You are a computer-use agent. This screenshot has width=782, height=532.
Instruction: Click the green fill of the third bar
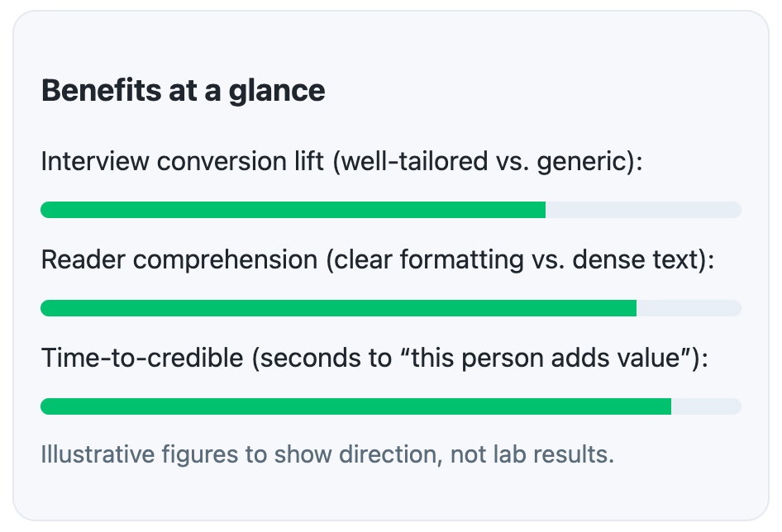tap(355, 406)
